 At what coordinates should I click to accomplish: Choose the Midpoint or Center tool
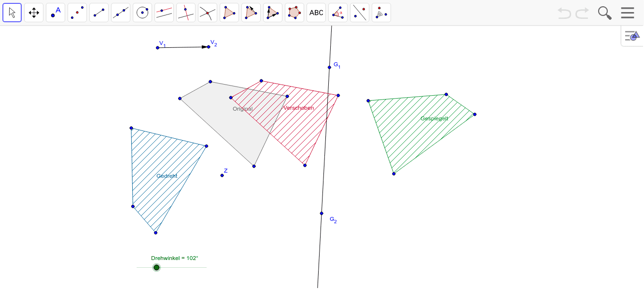point(77,13)
